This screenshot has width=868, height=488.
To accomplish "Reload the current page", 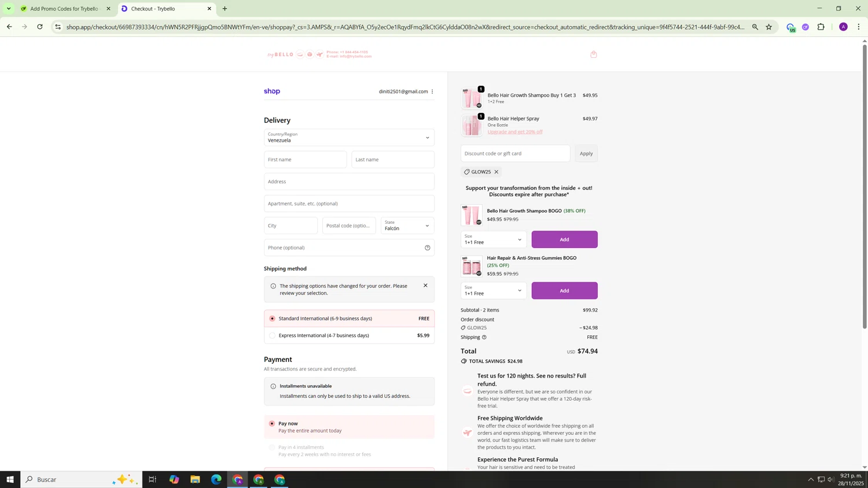I will (40, 27).
